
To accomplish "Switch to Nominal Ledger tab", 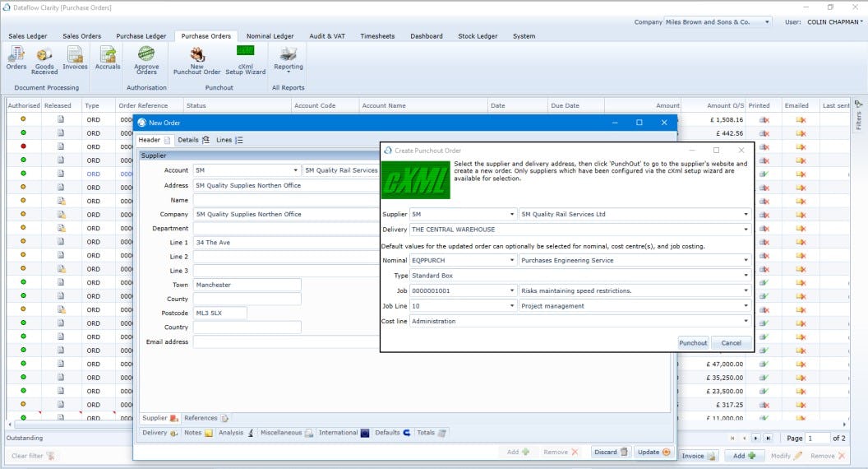I will point(270,36).
